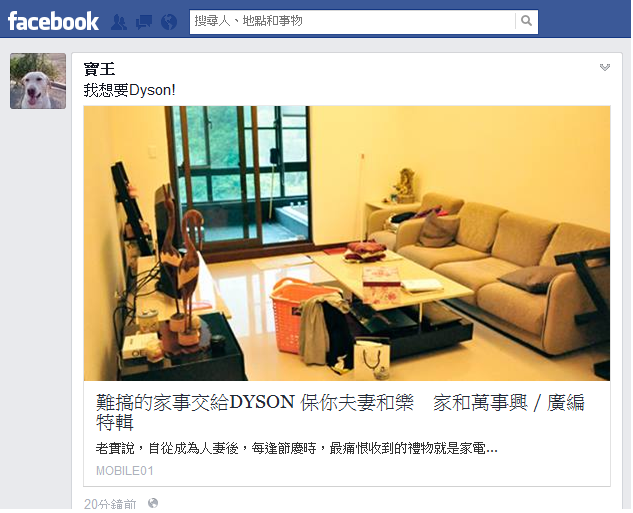633x513 pixels.
Task: Open the DYSON article headline link
Action: [x=340, y=412]
